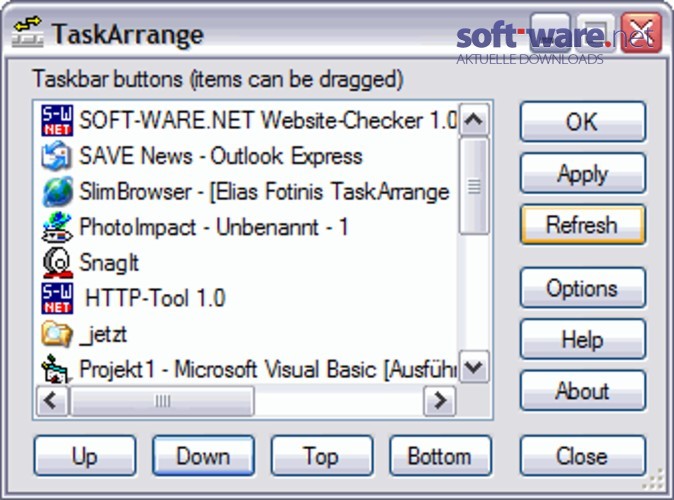The width and height of the screenshot is (674, 500).
Task: Select 'PhotoImpact - Unbenannt - 1' row
Action: point(213,227)
